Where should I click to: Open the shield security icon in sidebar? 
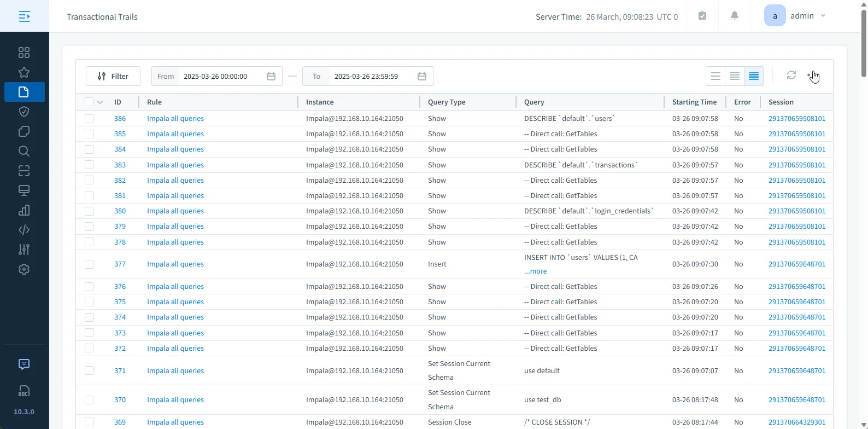[x=24, y=112]
